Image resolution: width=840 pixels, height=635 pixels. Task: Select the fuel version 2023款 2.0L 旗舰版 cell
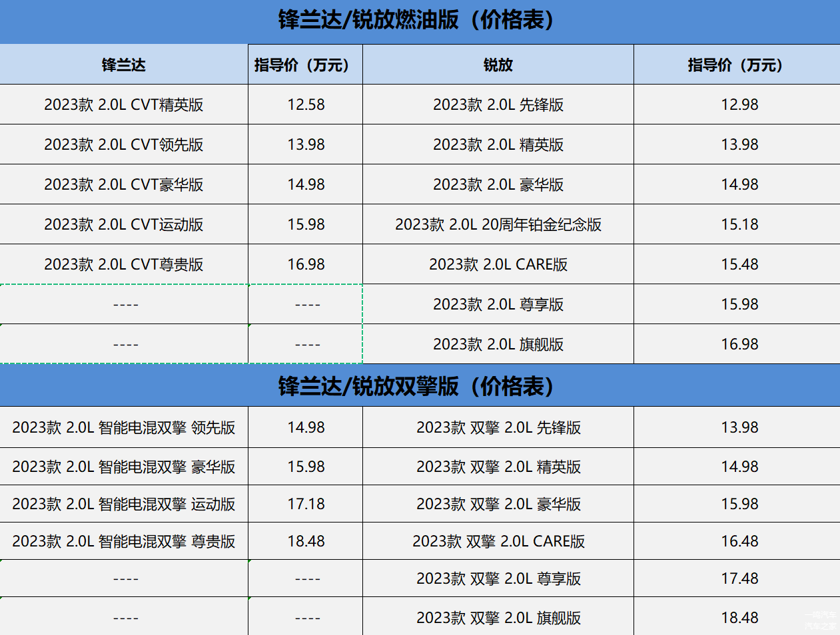(498, 344)
